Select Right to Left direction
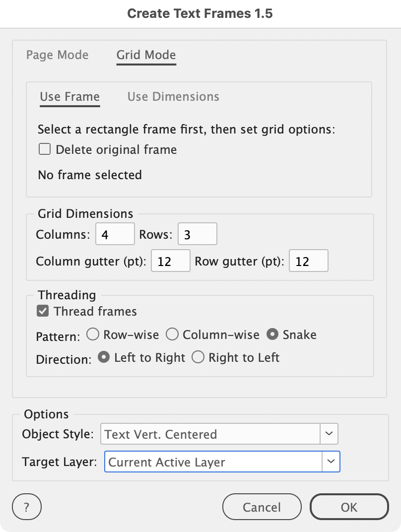The image size is (401, 532). pos(198,357)
